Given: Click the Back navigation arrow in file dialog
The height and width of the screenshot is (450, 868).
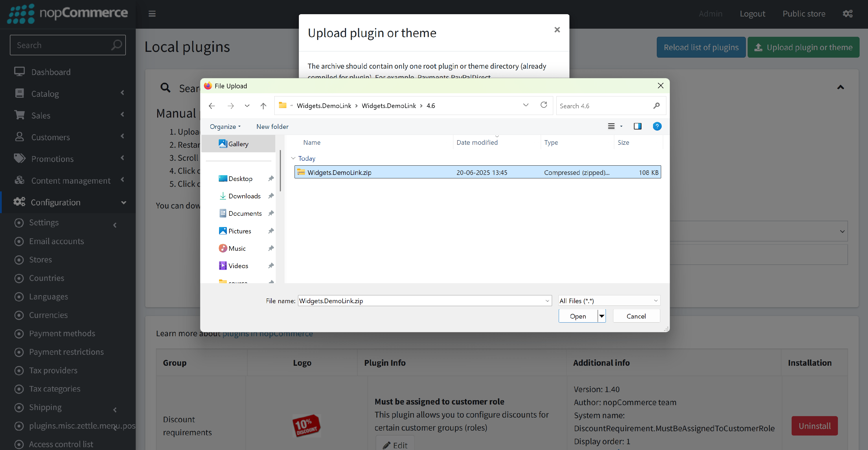Looking at the screenshot, I should (212, 106).
